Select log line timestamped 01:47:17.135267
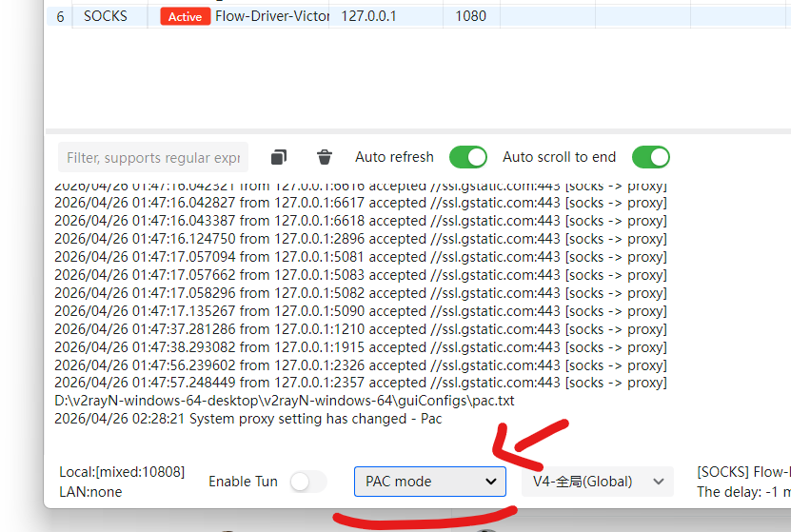791x532 pixels. pos(361,311)
